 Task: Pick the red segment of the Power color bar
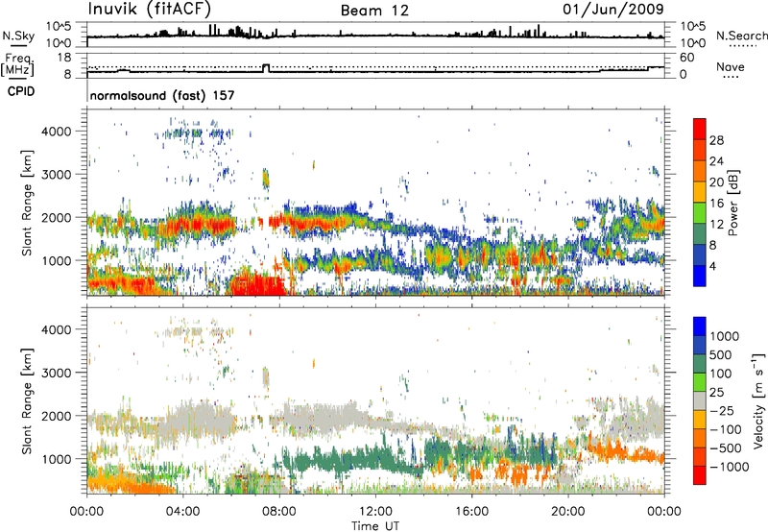coord(700,129)
